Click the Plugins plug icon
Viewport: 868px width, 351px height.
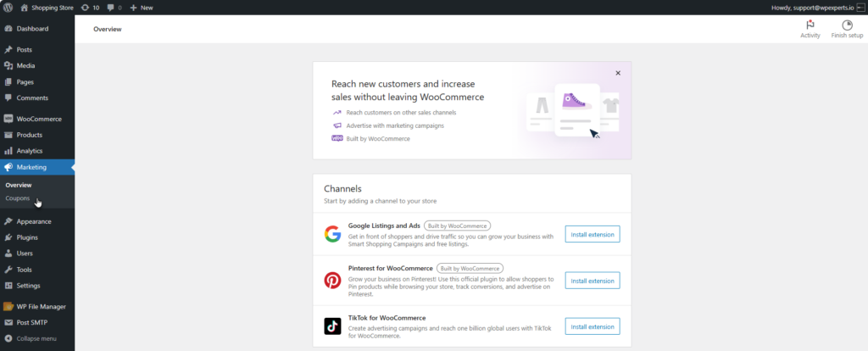click(8, 237)
